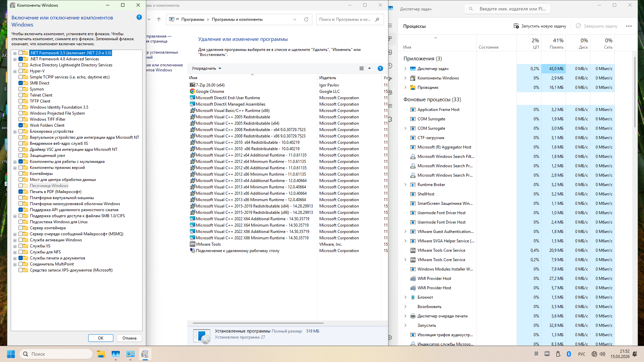Click refresh icon in address bar
Screen dimensions: 644x362
306,19
